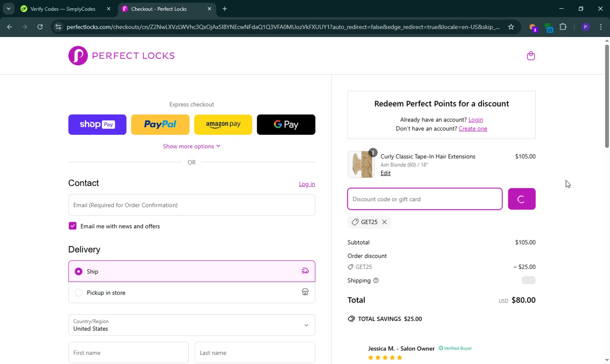This screenshot has width=610, height=364.
Task: Go back to the previous page
Action: (10, 27)
